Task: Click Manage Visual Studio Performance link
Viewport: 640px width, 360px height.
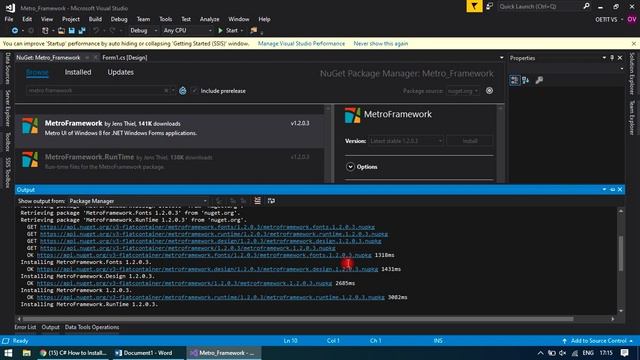Action: pyautogui.click(x=301, y=43)
